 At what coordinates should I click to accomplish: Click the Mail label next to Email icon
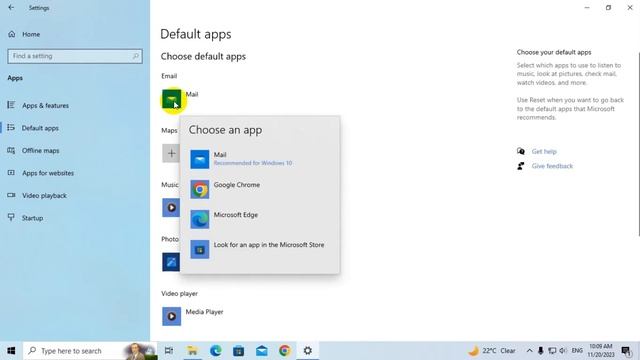pos(192,94)
